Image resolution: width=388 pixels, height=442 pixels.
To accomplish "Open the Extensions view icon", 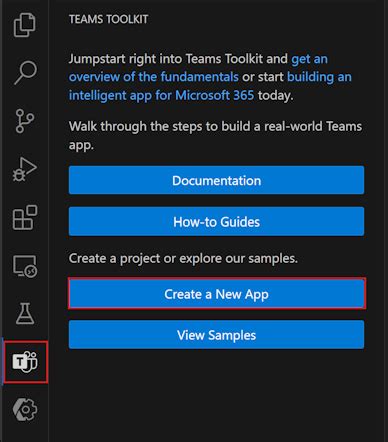I will pyautogui.click(x=25, y=218).
